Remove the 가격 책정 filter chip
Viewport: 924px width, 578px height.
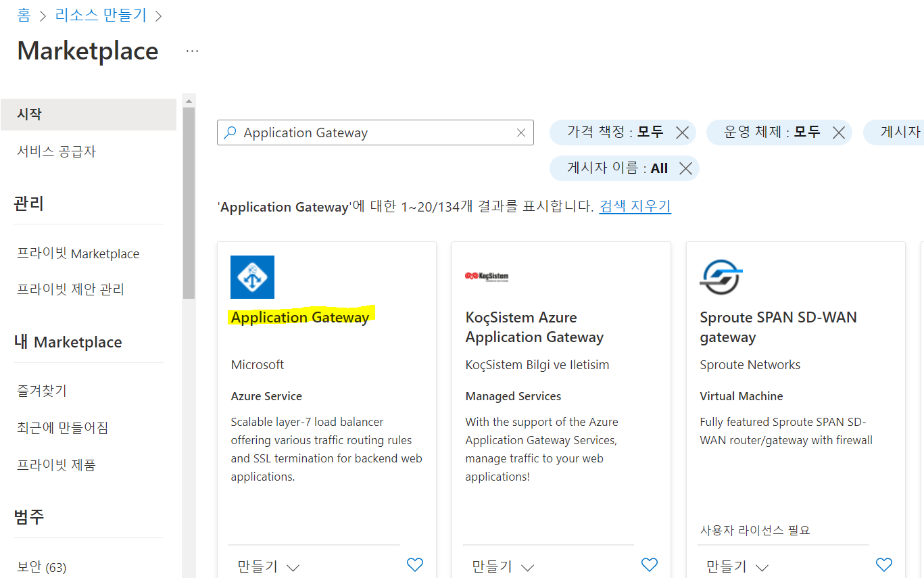(x=683, y=133)
